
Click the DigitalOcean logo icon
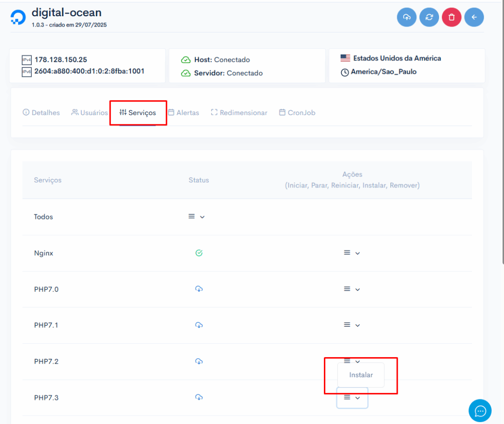pos(18,17)
